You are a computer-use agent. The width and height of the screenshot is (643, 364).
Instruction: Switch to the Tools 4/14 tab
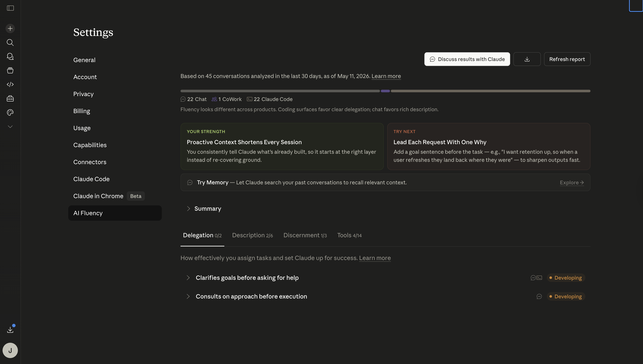349,236
